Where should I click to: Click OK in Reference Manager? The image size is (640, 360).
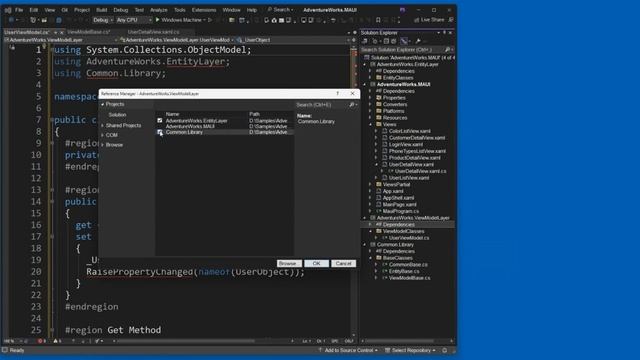pyautogui.click(x=316, y=264)
